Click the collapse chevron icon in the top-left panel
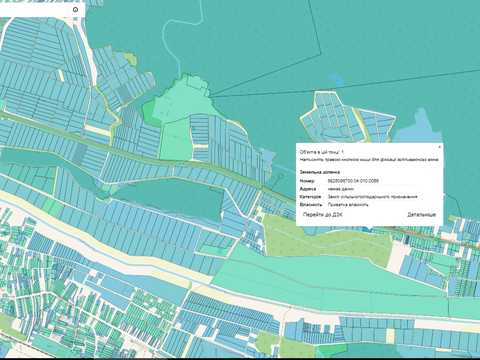480x360 pixels. 75,9
